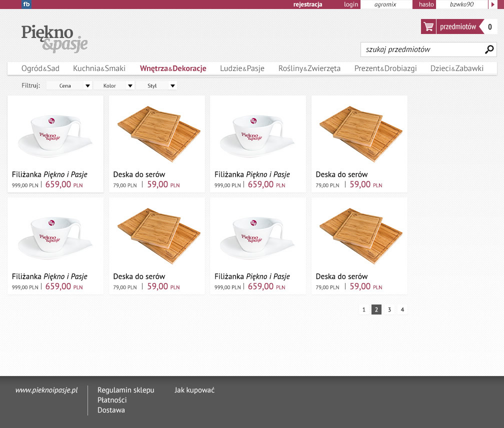Click the Facebook fb icon
The image size is (504, 428).
(x=26, y=4)
